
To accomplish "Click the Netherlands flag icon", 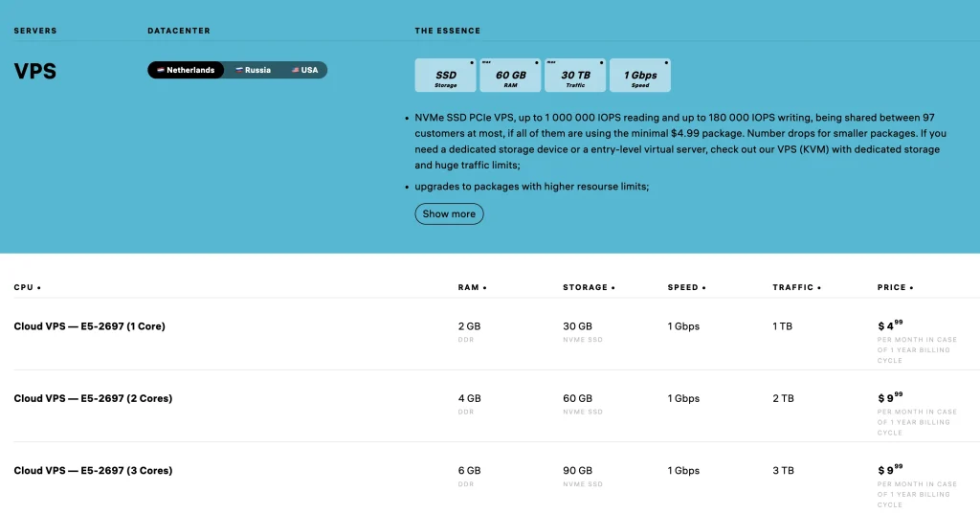I will coord(161,70).
